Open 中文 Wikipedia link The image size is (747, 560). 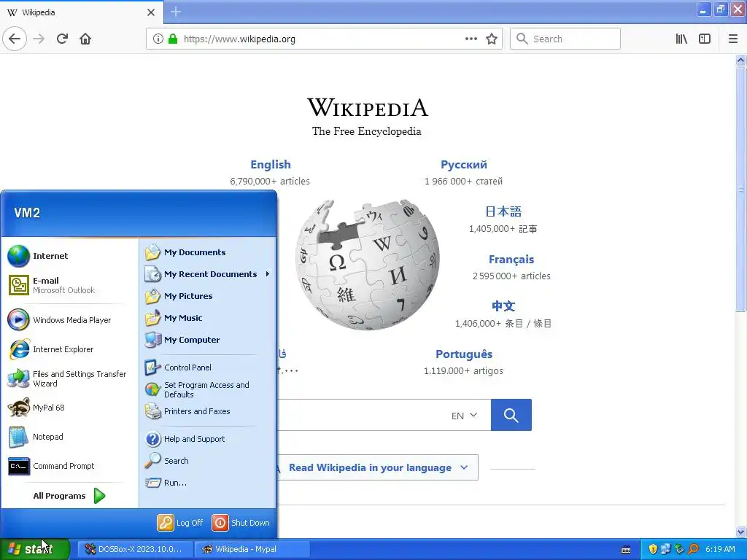pyautogui.click(x=503, y=306)
